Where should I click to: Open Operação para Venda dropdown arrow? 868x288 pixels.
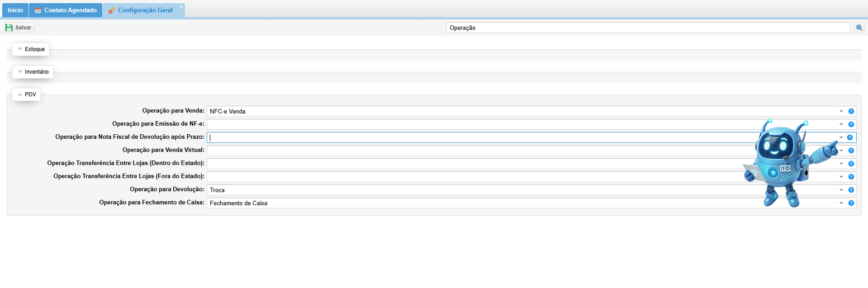pos(841,111)
